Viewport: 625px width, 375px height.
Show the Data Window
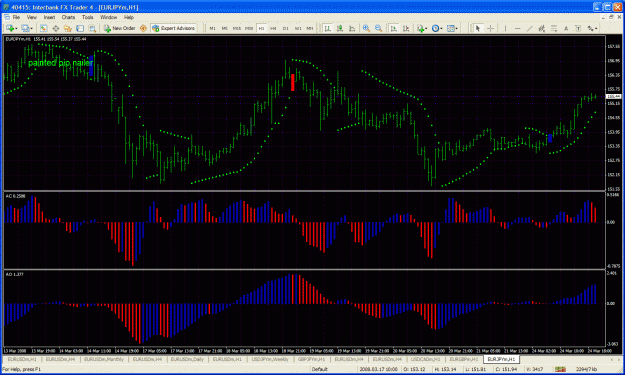pyautogui.click(x=56, y=28)
